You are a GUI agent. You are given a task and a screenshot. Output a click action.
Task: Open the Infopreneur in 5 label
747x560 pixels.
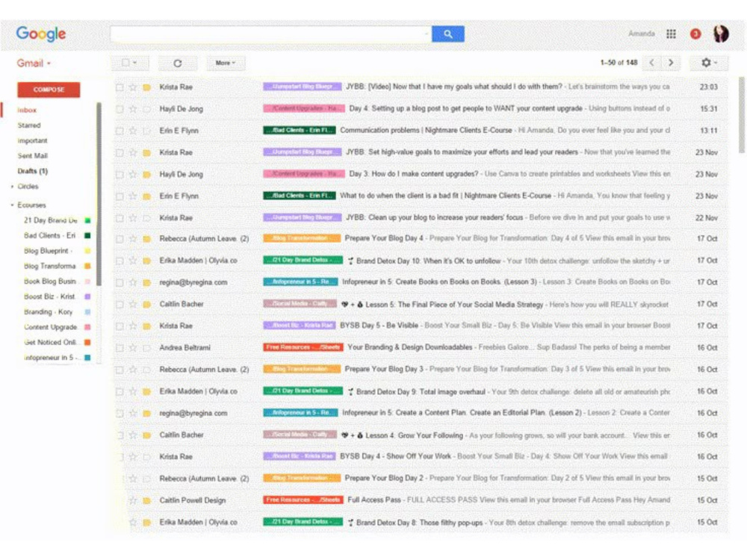tap(49, 358)
